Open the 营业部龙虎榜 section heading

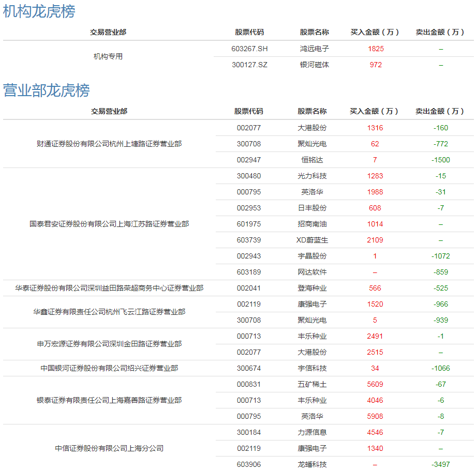(x=47, y=90)
